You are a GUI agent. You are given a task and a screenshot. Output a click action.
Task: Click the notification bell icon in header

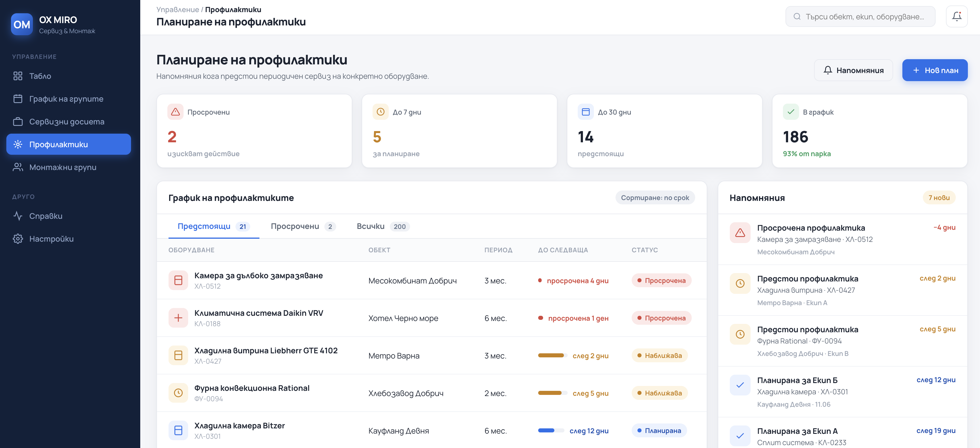(956, 16)
